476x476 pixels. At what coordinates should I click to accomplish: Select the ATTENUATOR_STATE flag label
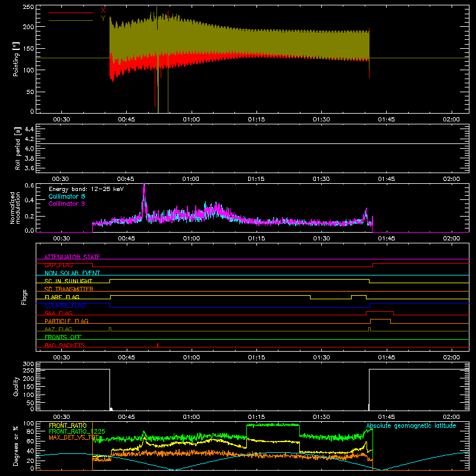coord(72,257)
